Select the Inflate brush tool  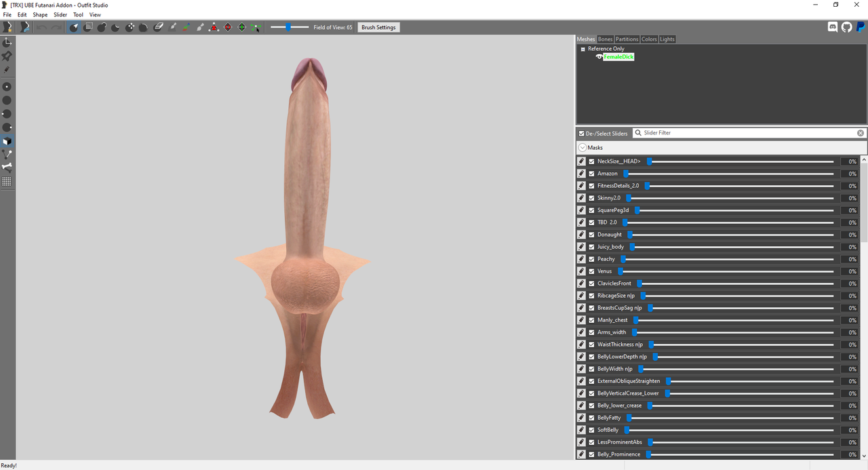[x=102, y=27]
